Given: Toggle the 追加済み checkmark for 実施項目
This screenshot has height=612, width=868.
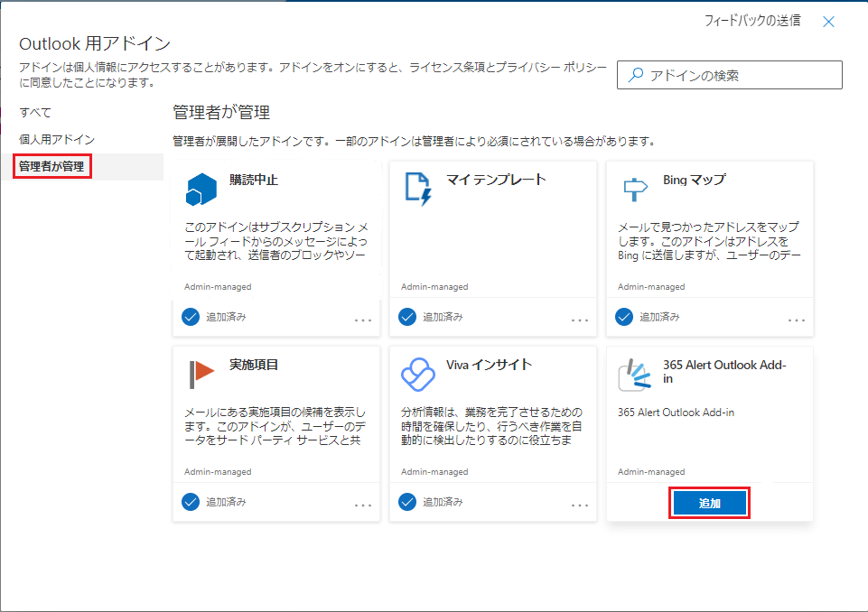Looking at the screenshot, I should tap(191, 502).
